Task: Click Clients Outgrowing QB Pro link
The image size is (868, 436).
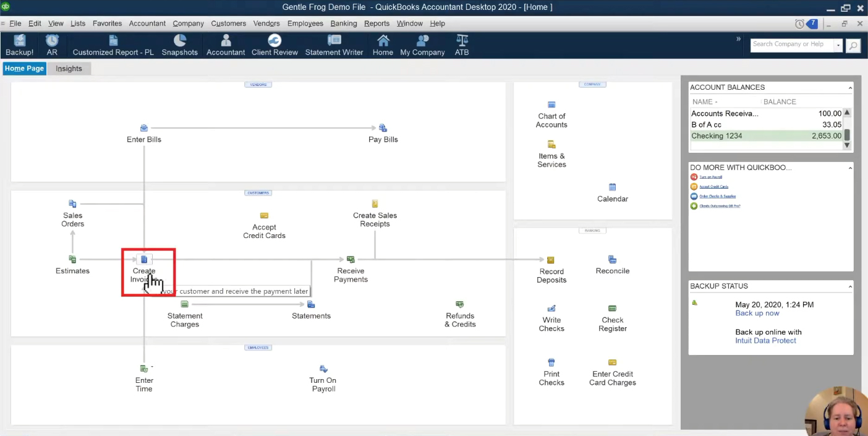Action: 720,206
